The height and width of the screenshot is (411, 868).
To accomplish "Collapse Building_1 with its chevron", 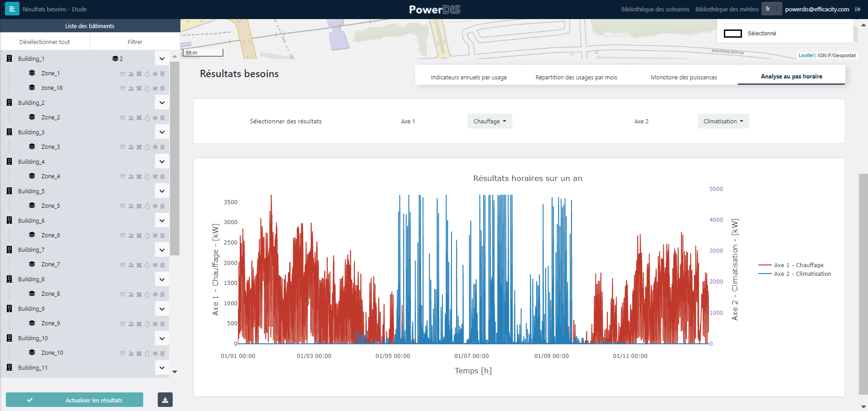I will coord(162,59).
